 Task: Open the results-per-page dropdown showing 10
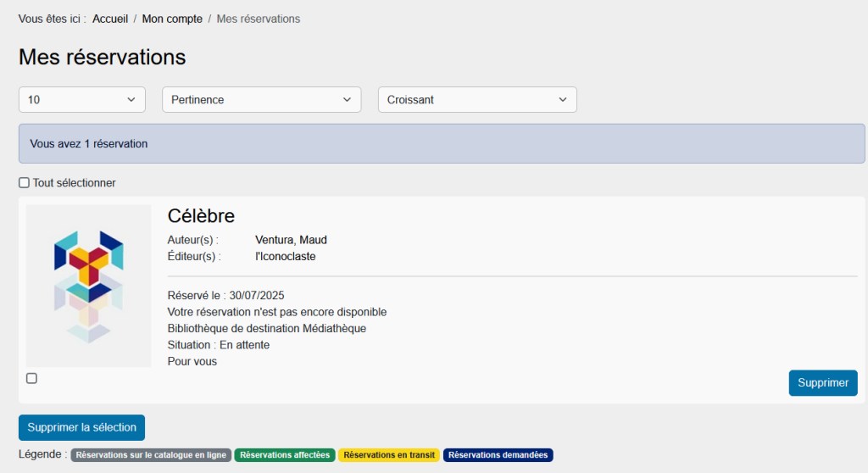pos(82,100)
